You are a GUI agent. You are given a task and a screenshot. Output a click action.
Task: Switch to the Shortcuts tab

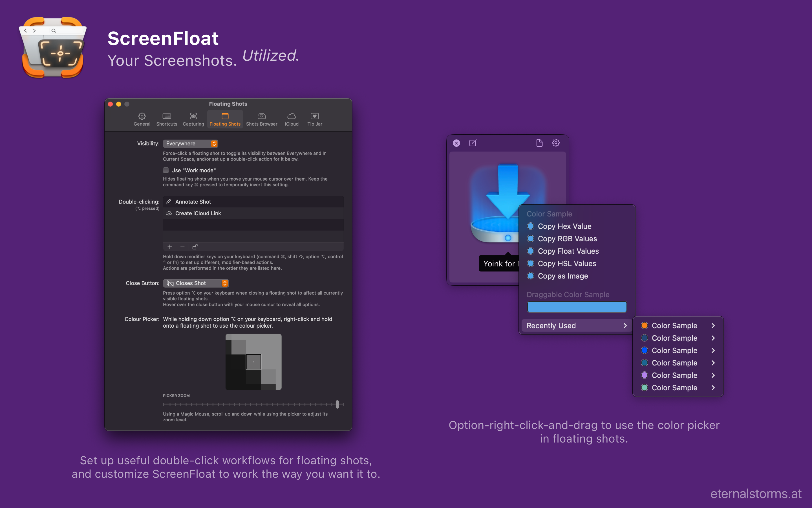pyautogui.click(x=167, y=120)
